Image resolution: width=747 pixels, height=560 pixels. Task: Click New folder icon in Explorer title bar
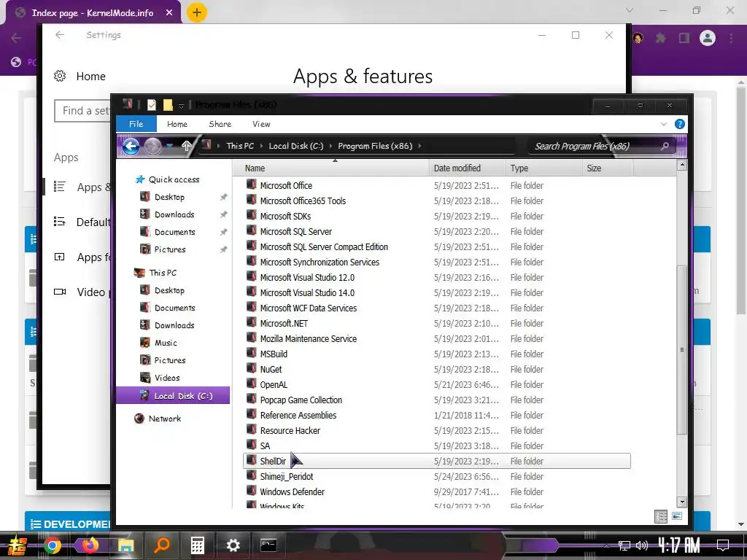(168, 105)
